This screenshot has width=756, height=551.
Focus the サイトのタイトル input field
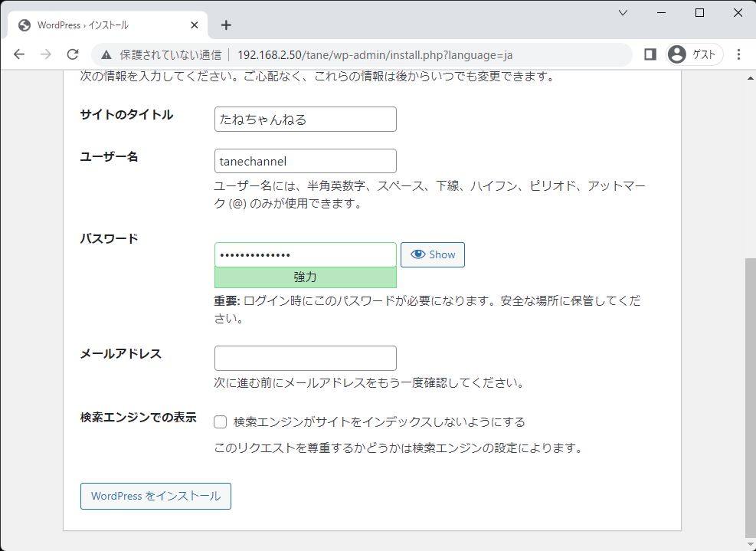(x=305, y=120)
